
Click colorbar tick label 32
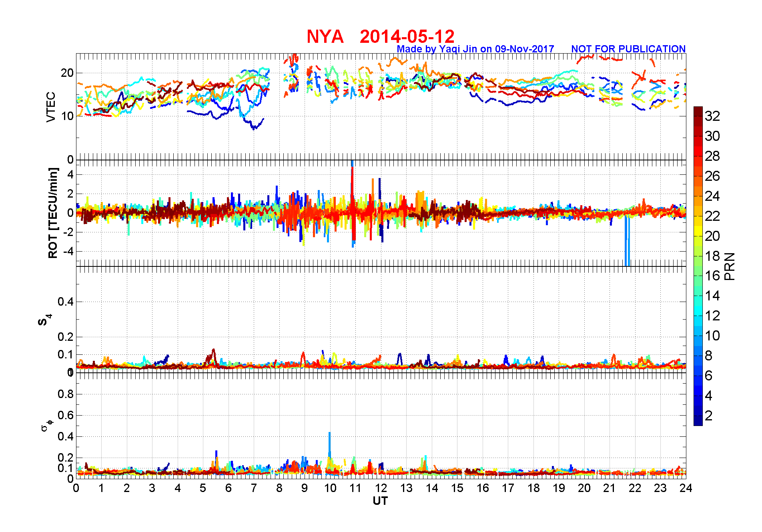click(x=712, y=116)
